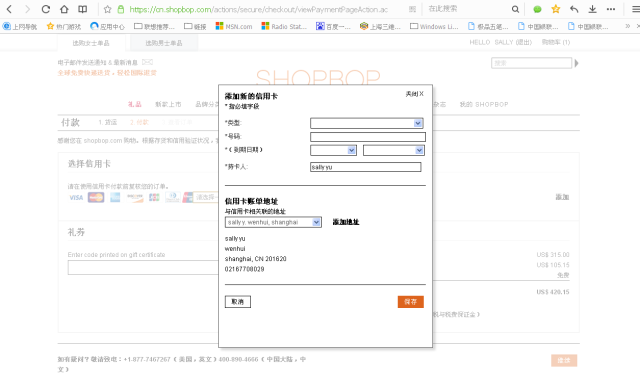The image size is (640, 385).
Task: Click step 1 shipping in checkout steps
Action: coord(107,122)
